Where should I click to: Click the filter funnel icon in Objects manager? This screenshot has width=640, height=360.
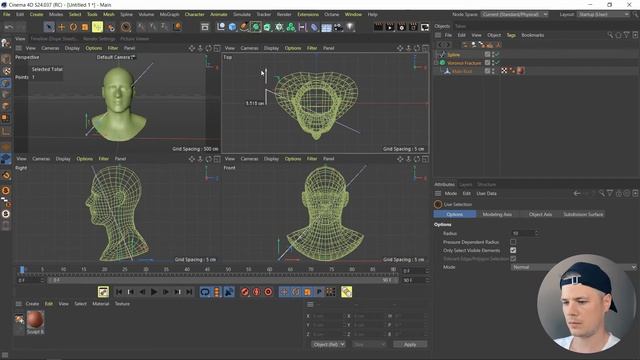tap(627, 35)
